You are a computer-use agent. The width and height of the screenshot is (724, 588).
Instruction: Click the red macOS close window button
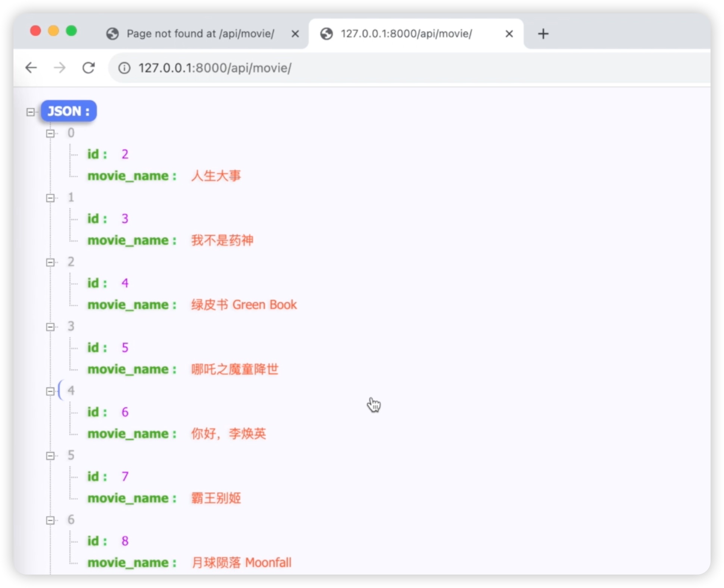point(35,31)
